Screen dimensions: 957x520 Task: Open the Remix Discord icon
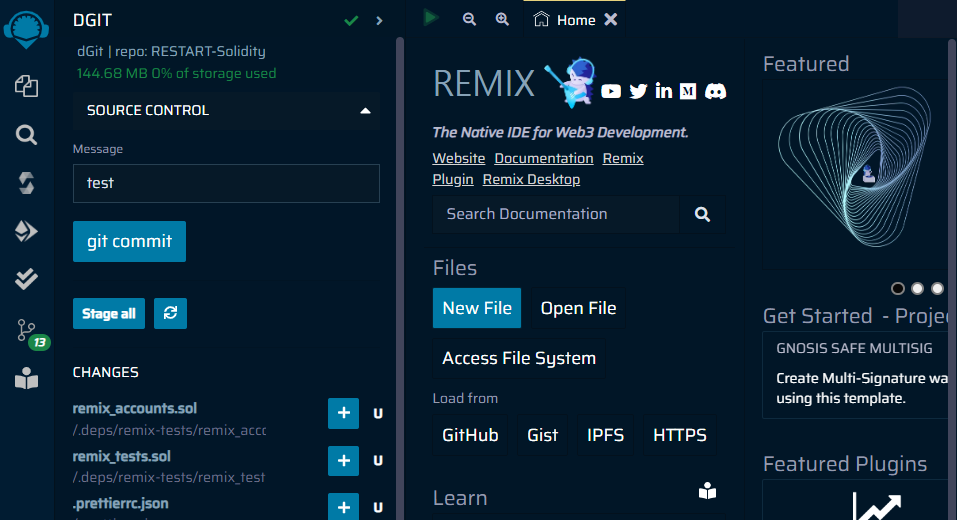click(715, 92)
